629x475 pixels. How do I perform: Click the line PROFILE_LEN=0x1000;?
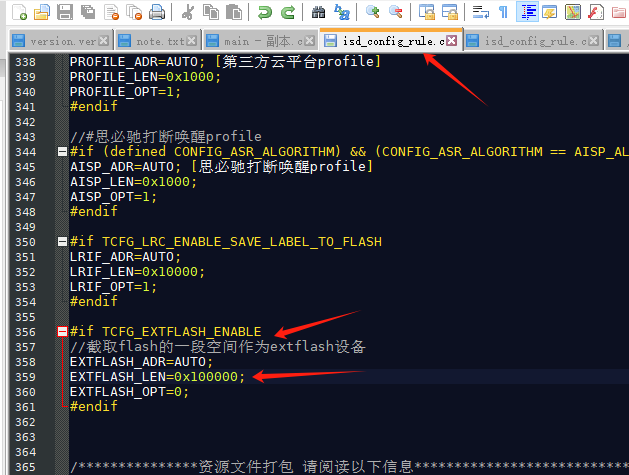pos(145,77)
